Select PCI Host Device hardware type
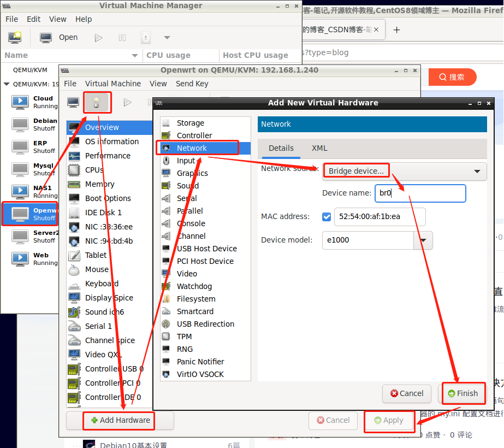The height and width of the screenshot is (448, 504). tap(205, 261)
